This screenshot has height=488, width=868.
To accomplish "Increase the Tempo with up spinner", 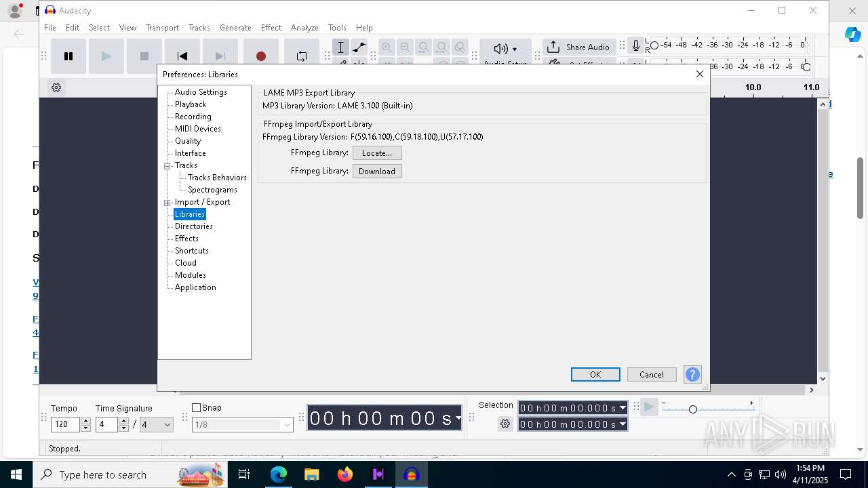I will [x=85, y=422].
